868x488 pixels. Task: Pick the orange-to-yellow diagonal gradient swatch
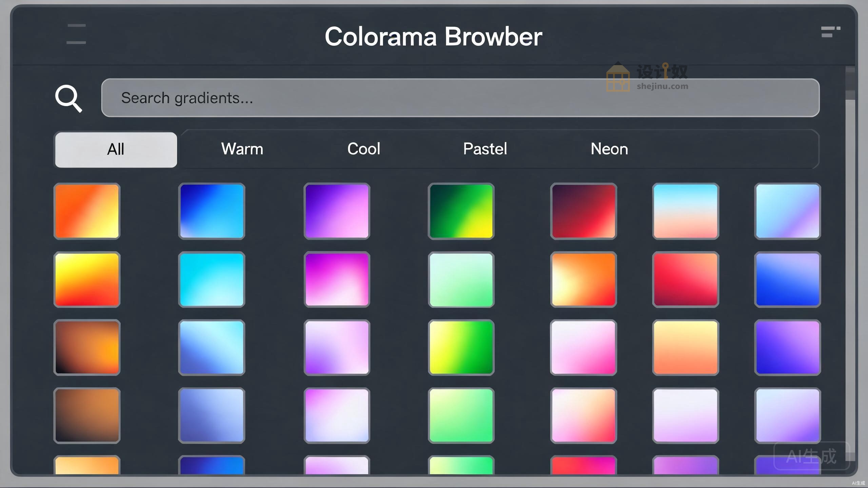click(87, 211)
